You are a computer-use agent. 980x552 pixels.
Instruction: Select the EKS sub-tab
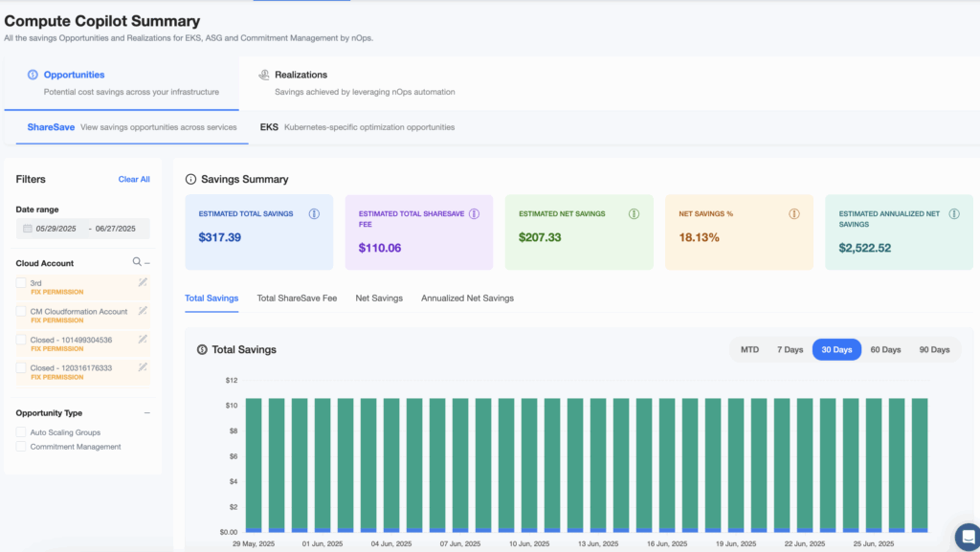pyautogui.click(x=357, y=127)
